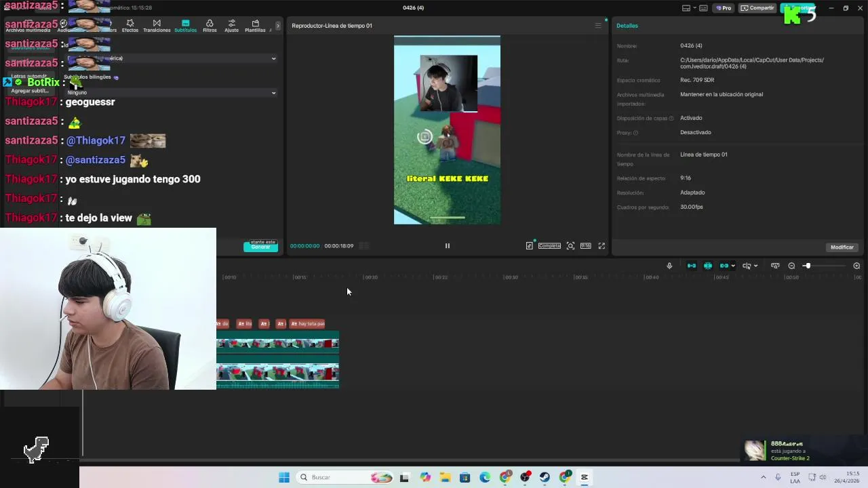This screenshot has height=488, width=868.
Task: Toggle auto snapping on timeline
Action: tap(708, 266)
